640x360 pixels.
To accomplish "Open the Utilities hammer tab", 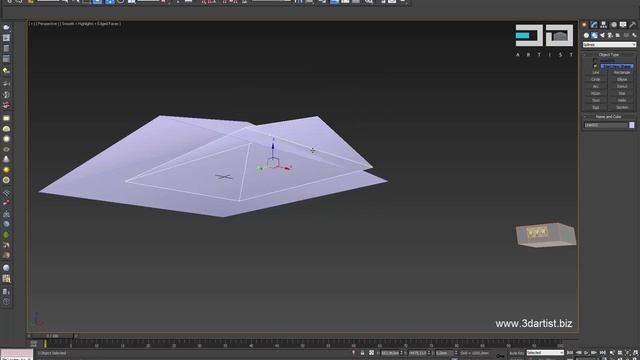I will 632,25.
